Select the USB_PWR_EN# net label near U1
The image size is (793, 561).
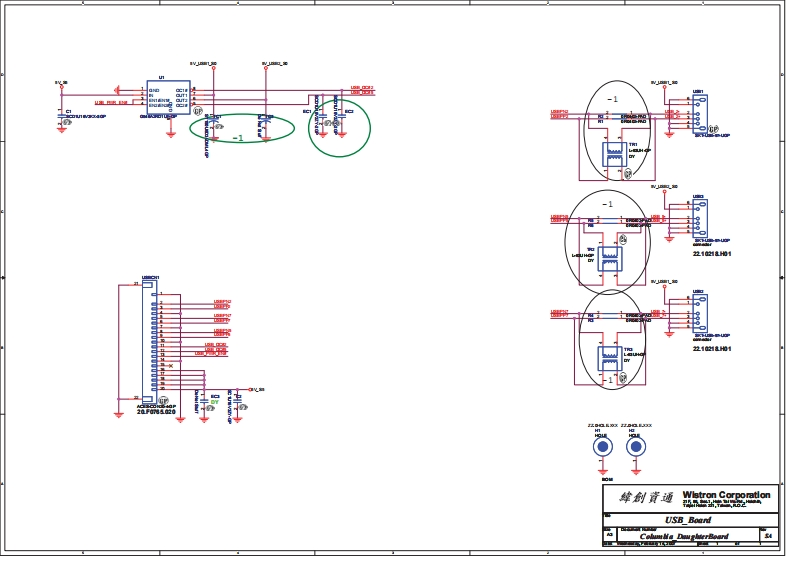point(111,102)
